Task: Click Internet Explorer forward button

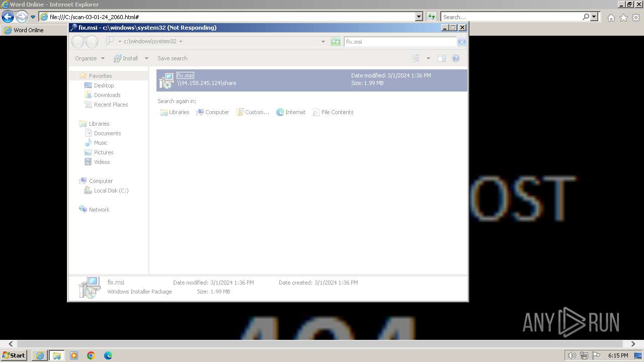Action: 22,17
